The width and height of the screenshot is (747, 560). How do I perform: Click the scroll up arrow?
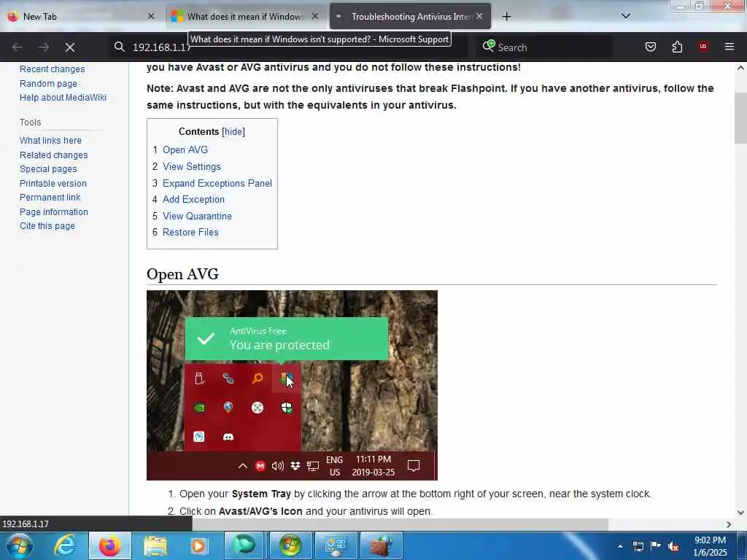tap(740, 68)
